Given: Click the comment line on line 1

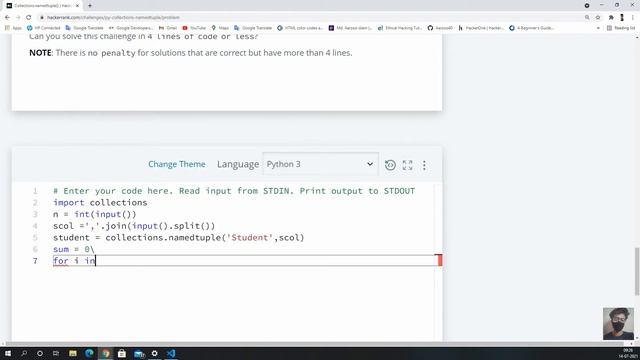Looking at the screenshot, I should pyautogui.click(x=234, y=191).
